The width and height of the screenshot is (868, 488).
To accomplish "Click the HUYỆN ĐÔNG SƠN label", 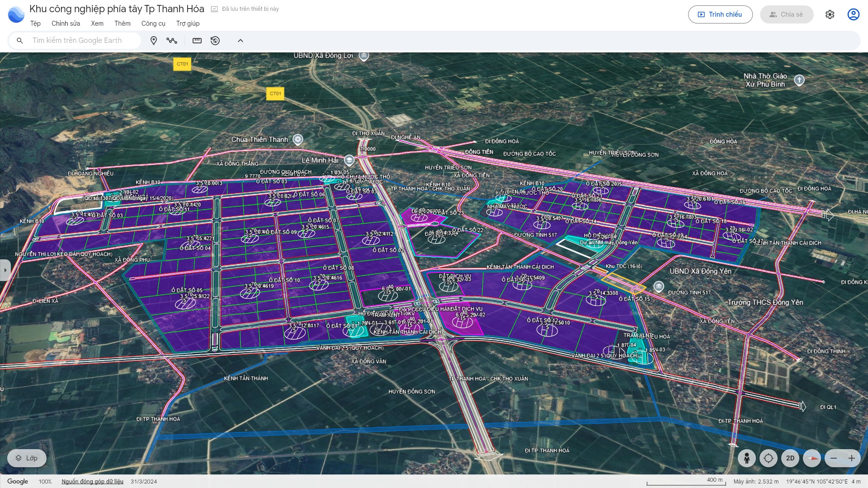I will tap(412, 392).
